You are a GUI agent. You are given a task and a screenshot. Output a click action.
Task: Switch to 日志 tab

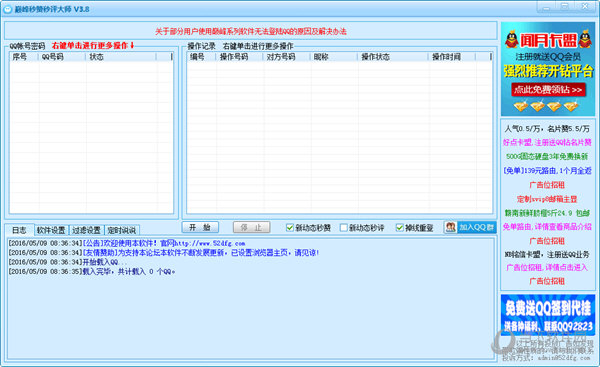click(x=19, y=230)
